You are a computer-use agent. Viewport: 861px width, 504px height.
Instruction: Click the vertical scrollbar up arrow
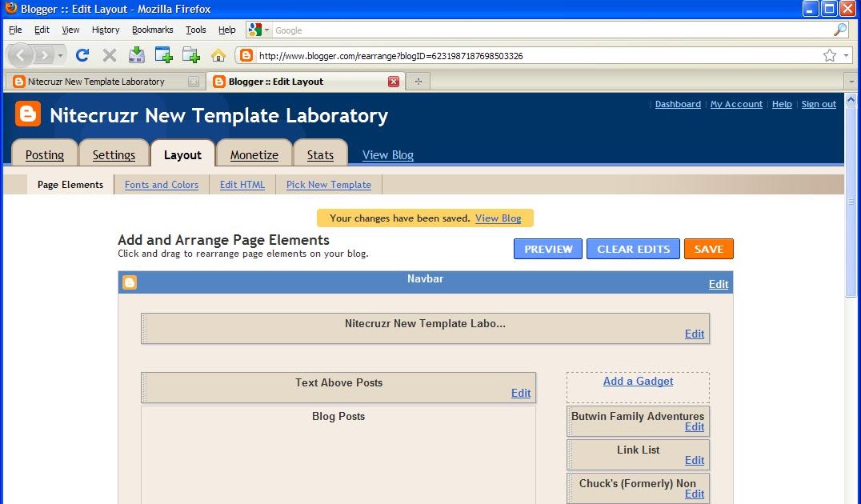click(851, 99)
